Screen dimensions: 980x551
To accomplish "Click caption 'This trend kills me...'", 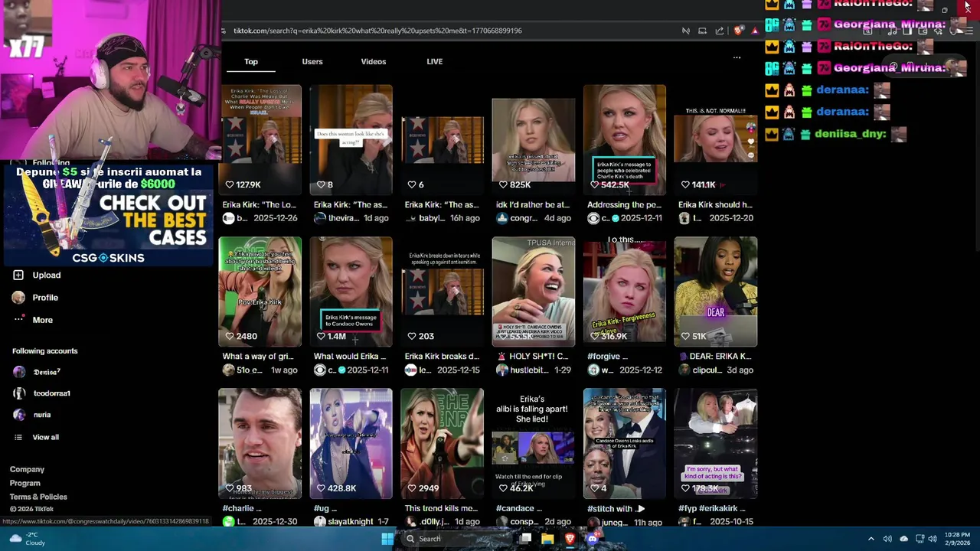I will pos(441,508).
